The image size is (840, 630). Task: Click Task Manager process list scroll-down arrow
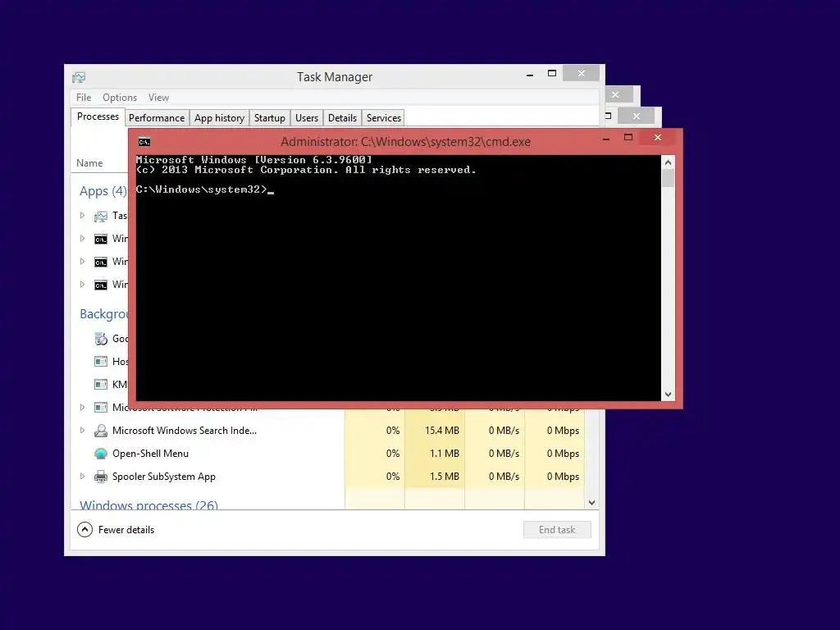(591, 503)
